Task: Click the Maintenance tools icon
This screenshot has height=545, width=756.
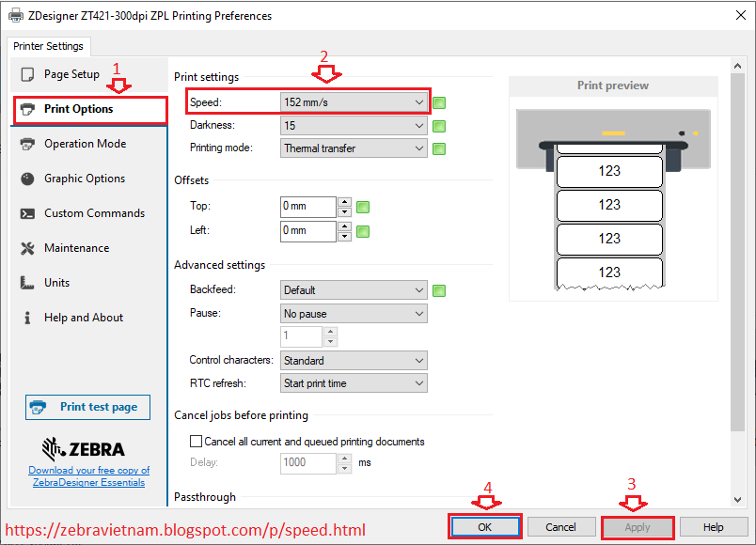Action: pyautogui.click(x=27, y=248)
